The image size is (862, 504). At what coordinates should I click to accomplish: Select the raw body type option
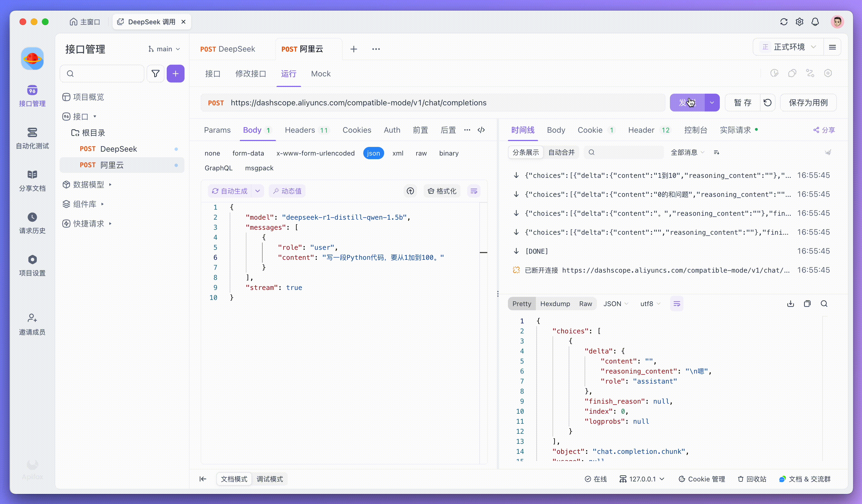click(x=421, y=153)
